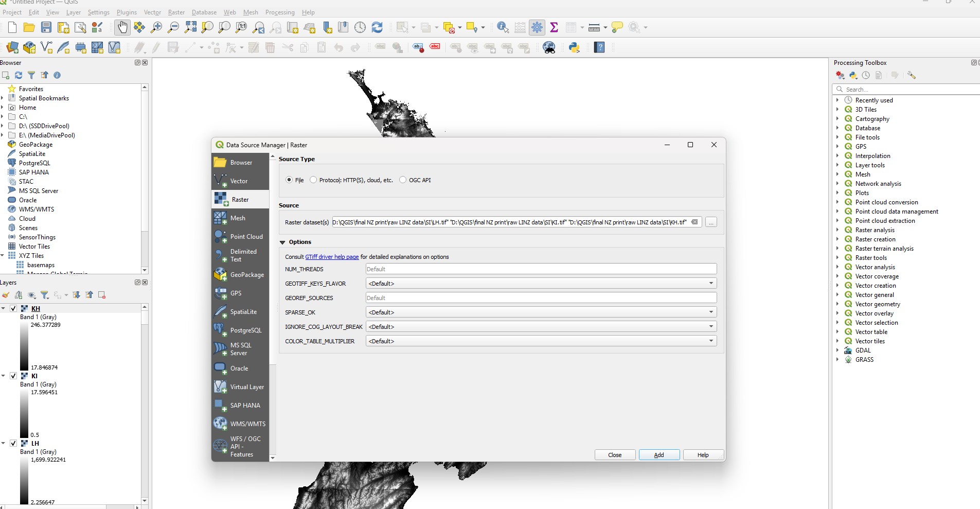
Task: Click the Browser panel refresh icon
Action: [19, 75]
